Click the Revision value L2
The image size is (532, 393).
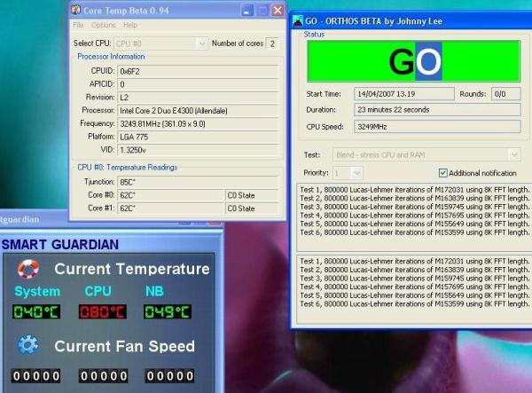[198, 98]
